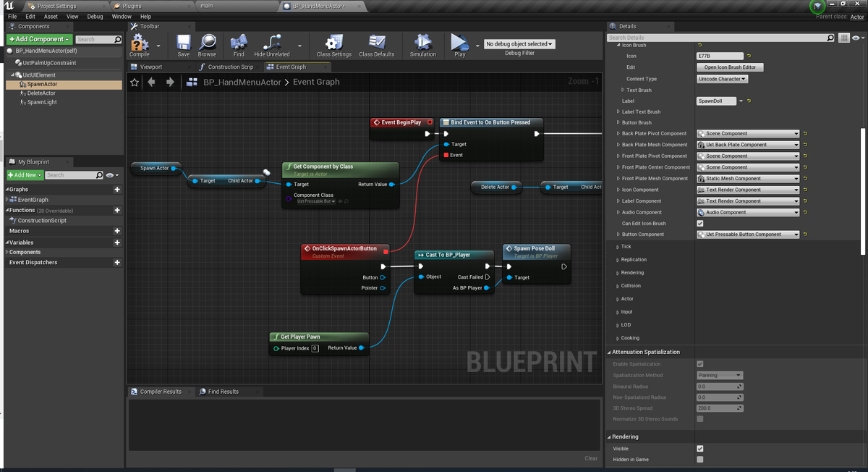Open Class Settings
Image resolution: width=868 pixels, height=472 pixels.
click(x=334, y=46)
